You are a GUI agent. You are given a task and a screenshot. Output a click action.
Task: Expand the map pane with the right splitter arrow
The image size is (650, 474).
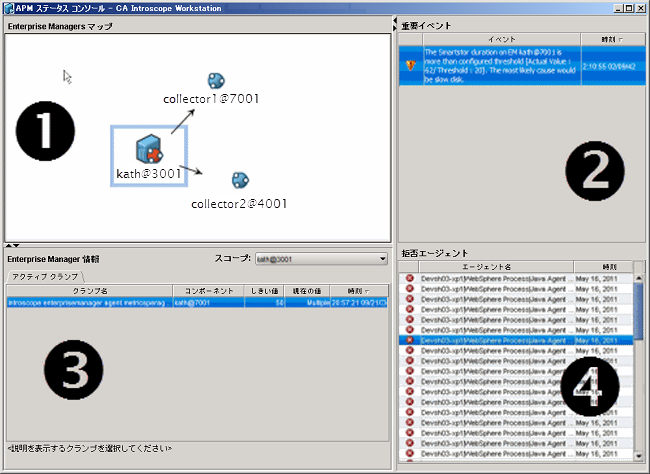(395, 28)
